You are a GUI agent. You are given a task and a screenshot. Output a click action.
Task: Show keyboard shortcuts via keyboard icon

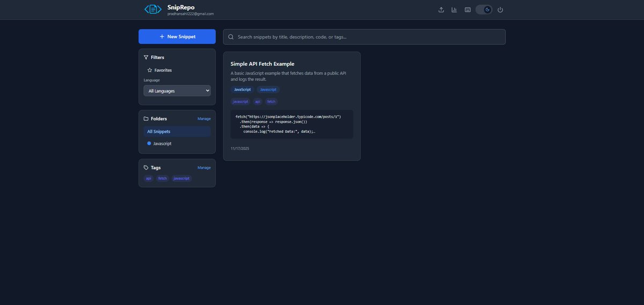click(x=467, y=10)
